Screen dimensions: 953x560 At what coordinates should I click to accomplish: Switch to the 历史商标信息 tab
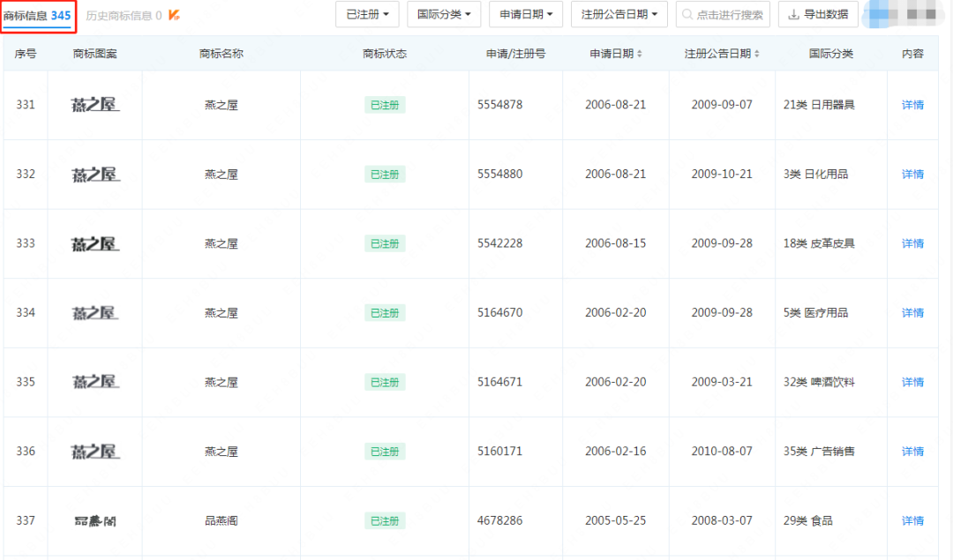(x=124, y=15)
